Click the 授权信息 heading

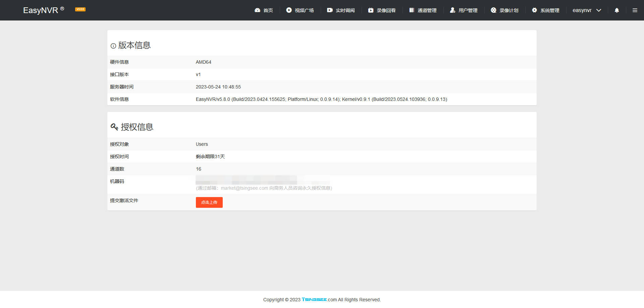click(x=137, y=127)
